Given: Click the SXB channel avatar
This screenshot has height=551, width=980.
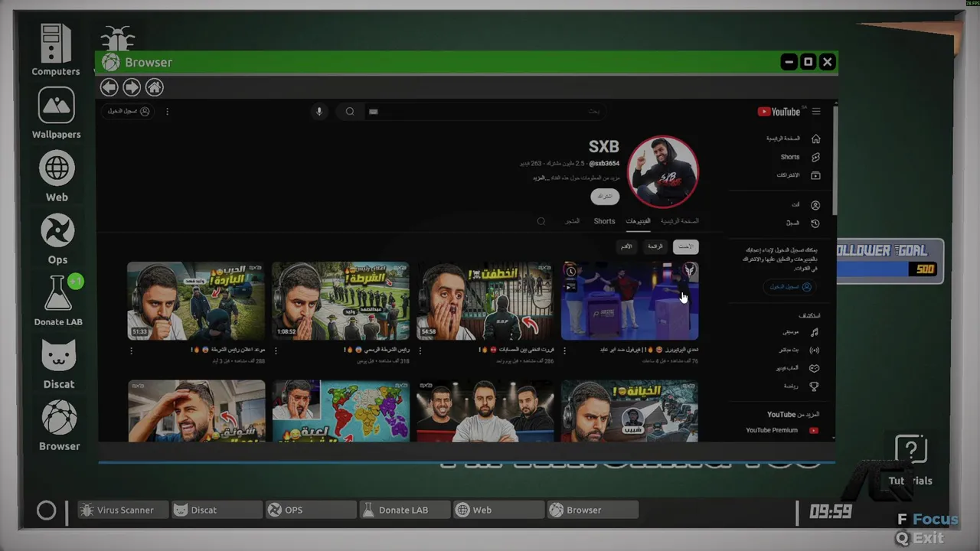Looking at the screenshot, I should tap(663, 172).
